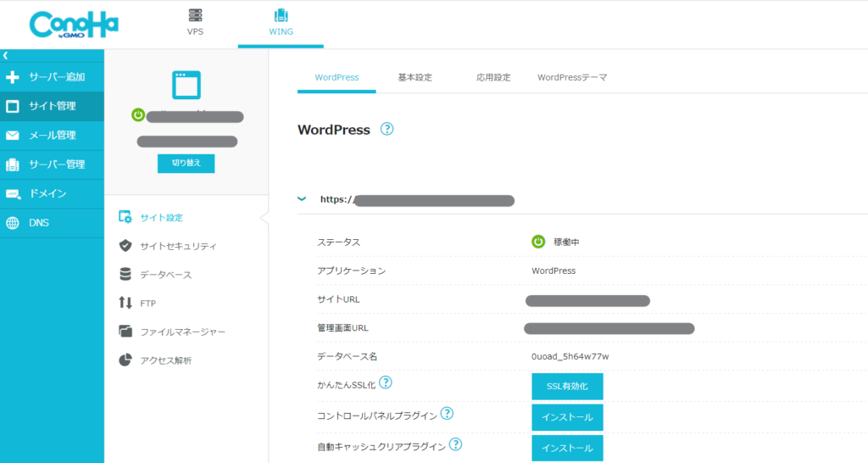The image size is (868, 463).
Task: Click the ステータス row label
Action: [338, 242]
